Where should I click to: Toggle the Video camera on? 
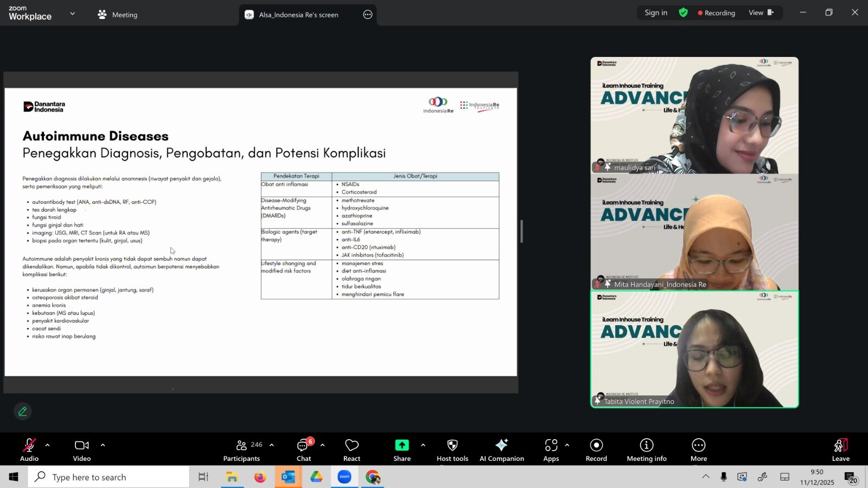coord(82,450)
